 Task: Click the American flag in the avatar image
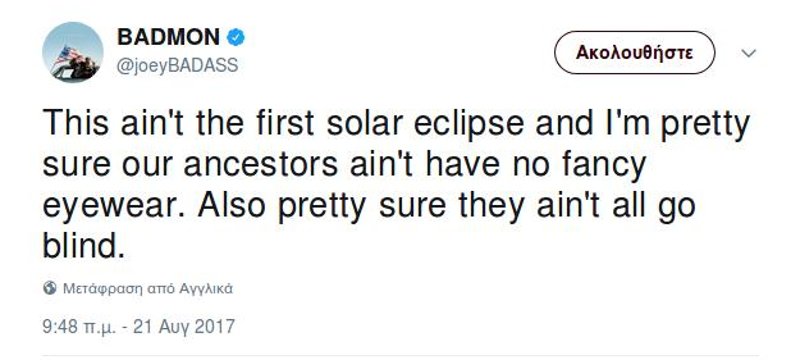tap(67, 55)
